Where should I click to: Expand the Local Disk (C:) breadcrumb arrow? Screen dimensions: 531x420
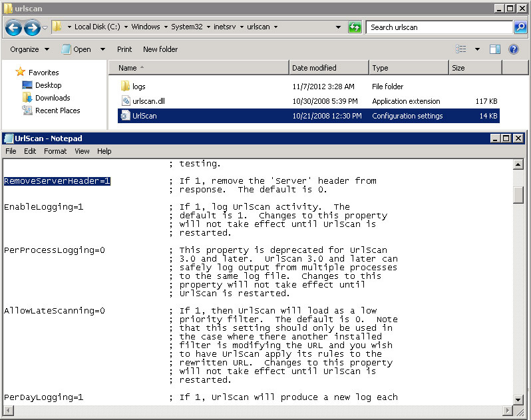click(x=126, y=27)
